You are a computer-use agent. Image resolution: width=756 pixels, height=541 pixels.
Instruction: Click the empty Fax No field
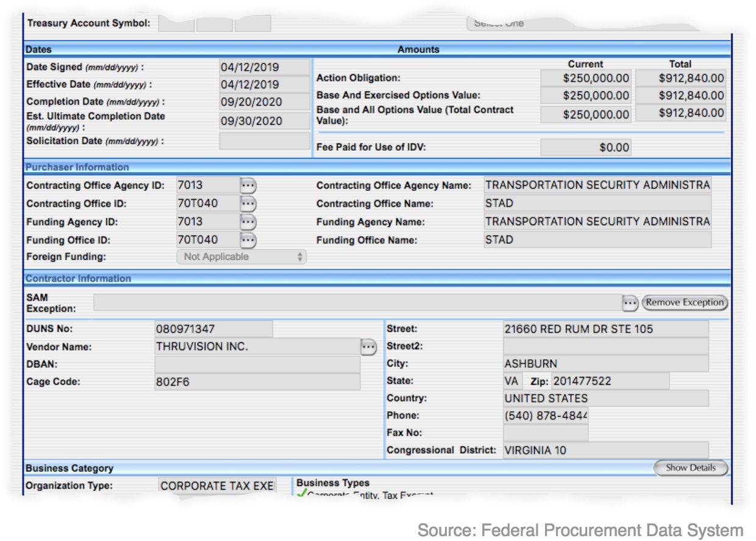(546, 433)
